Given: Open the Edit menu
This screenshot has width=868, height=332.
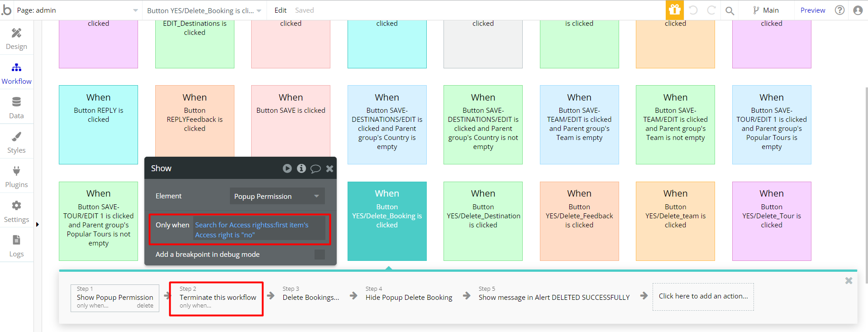Looking at the screenshot, I should click(x=281, y=10).
